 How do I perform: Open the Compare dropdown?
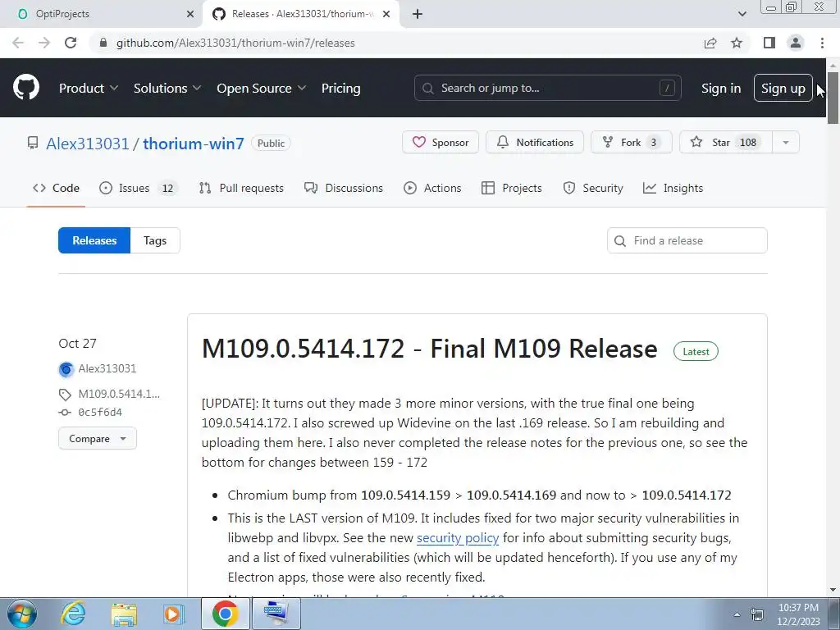98,438
